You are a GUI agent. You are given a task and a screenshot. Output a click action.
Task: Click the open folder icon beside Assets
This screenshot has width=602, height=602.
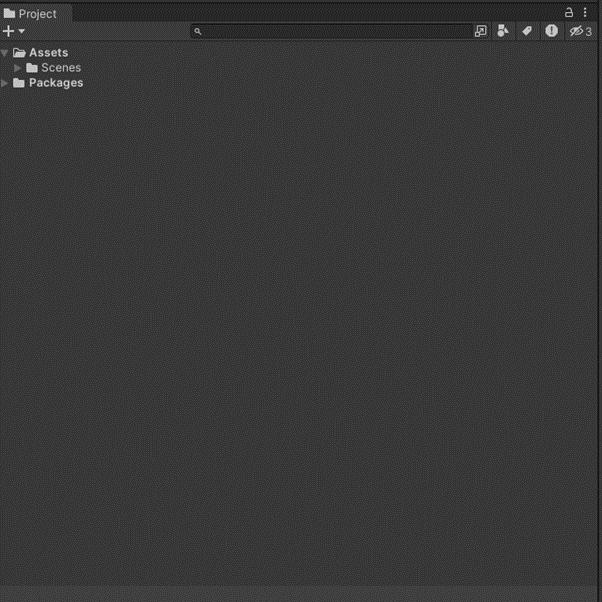click(x=19, y=53)
